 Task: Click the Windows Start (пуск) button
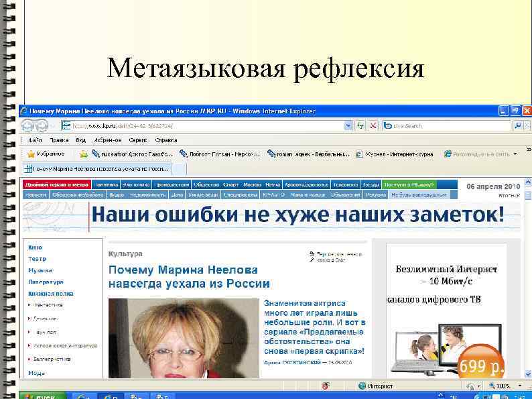click(x=43, y=396)
